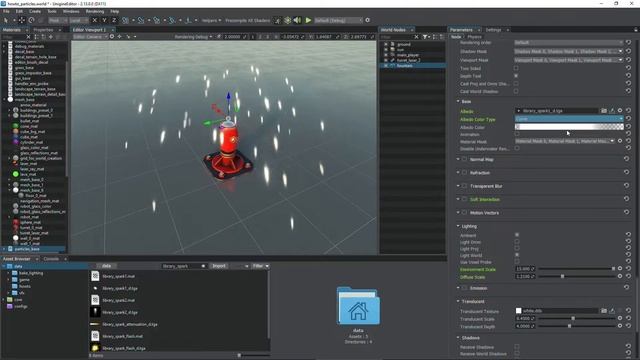Open the Create menu

(35, 11)
